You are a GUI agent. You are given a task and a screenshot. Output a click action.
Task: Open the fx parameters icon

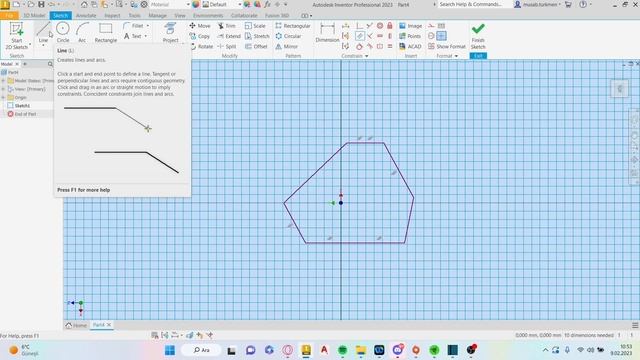267,4
